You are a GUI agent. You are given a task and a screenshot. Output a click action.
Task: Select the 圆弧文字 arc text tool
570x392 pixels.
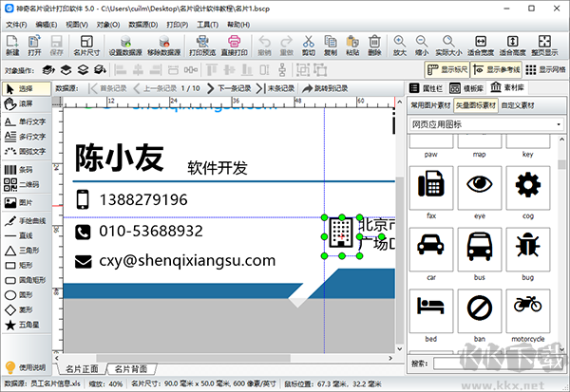click(26, 151)
